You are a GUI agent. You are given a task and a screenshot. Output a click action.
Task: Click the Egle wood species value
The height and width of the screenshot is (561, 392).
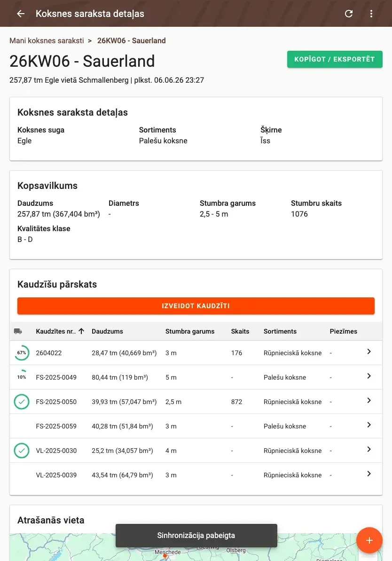(x=24, y=140)
